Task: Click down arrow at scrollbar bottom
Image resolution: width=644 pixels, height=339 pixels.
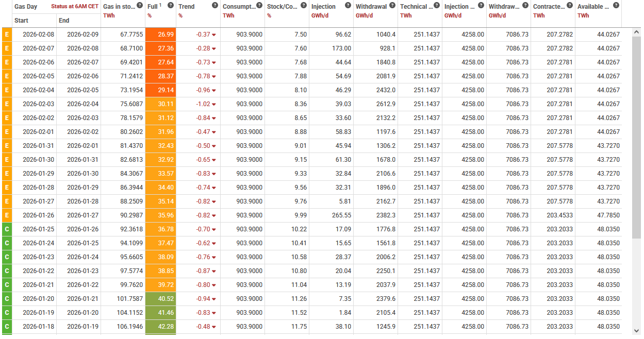Action: pyautogui.click(x=637, y=330)
